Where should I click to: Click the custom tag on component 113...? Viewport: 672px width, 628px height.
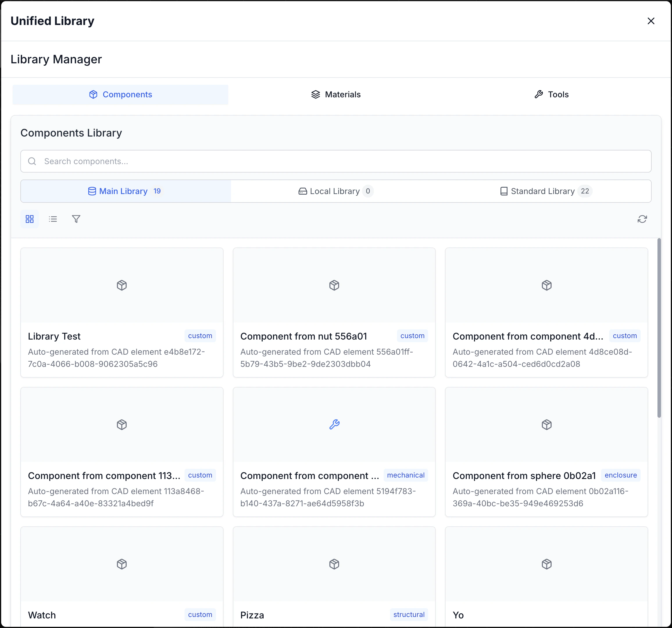200,475
